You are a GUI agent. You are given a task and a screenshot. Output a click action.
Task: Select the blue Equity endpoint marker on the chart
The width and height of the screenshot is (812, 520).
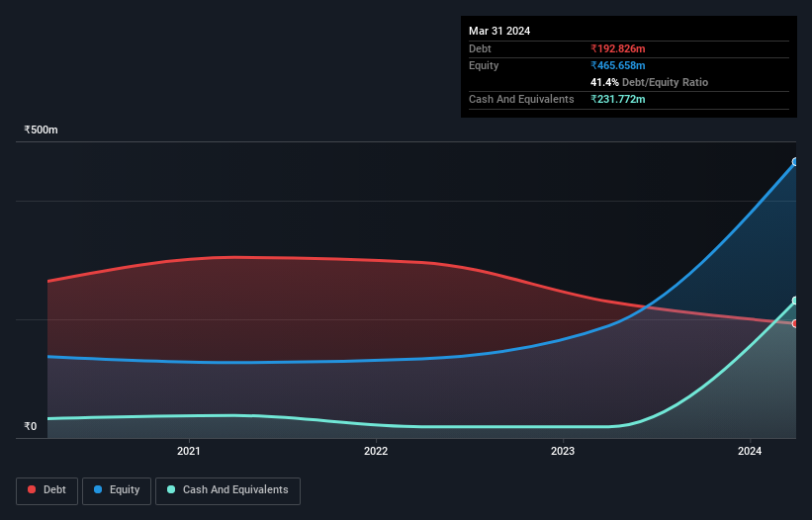795,162
